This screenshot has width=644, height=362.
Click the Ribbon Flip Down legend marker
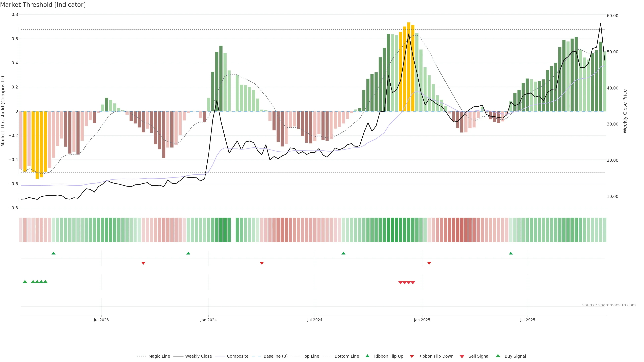point(412,356)
